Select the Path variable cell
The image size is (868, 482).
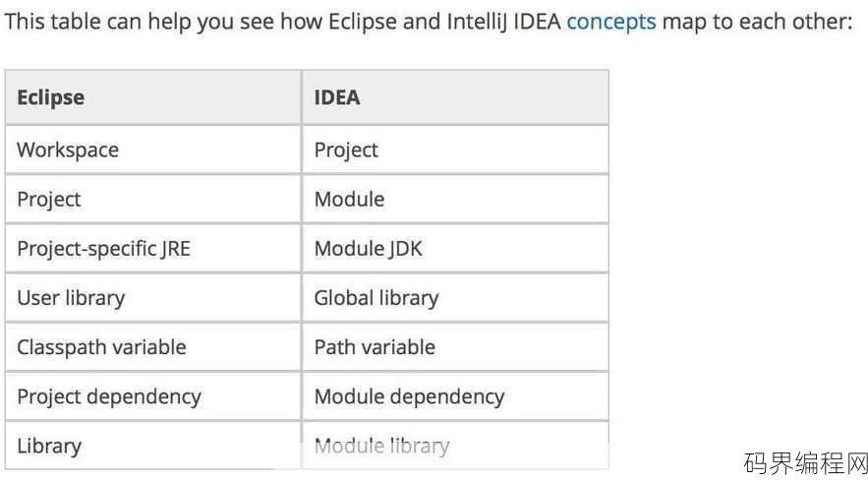tap(455, 347)
